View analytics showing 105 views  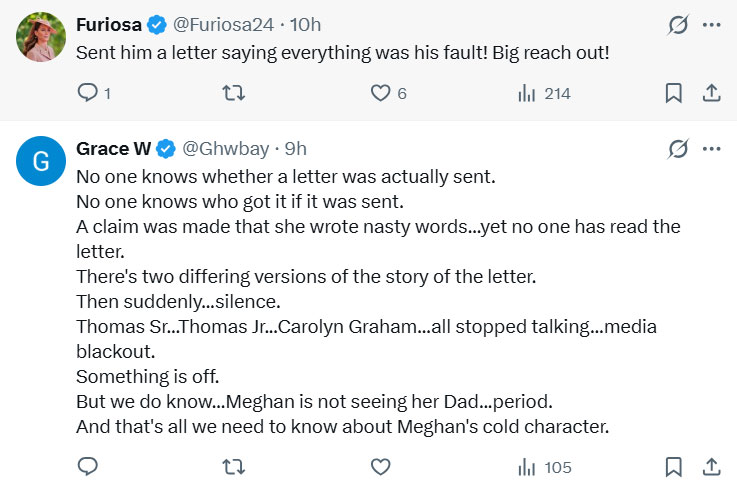545,466
